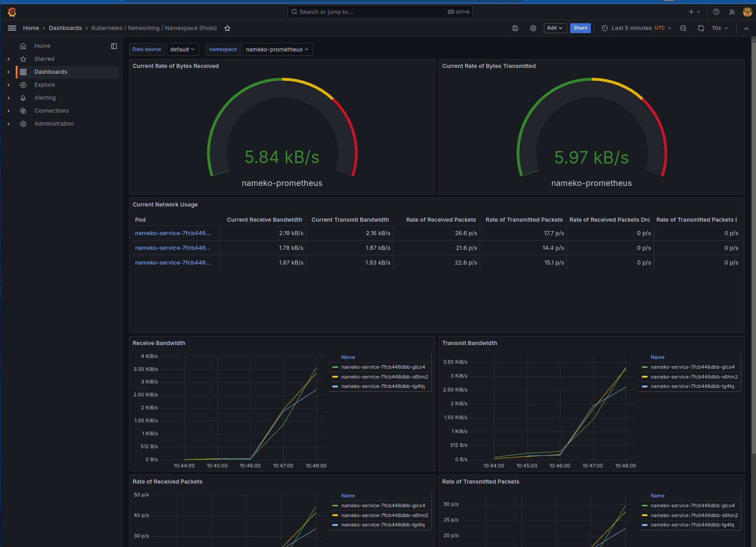Image resolution: width=756 pixels, height=547 pixels.
Task: Open the Add dropdown button
Action: pyautogui.click(x=555, y=28)
